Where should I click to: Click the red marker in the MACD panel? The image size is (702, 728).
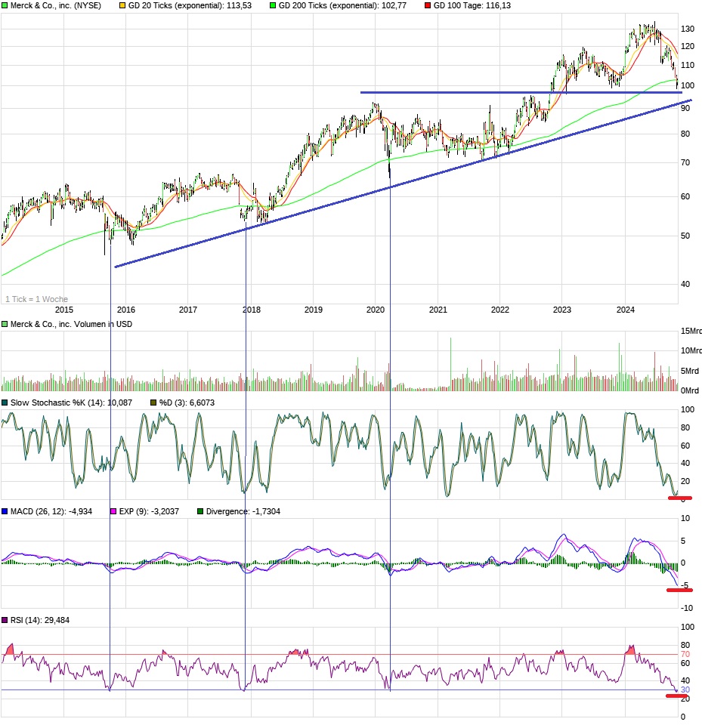click(679, 590)
